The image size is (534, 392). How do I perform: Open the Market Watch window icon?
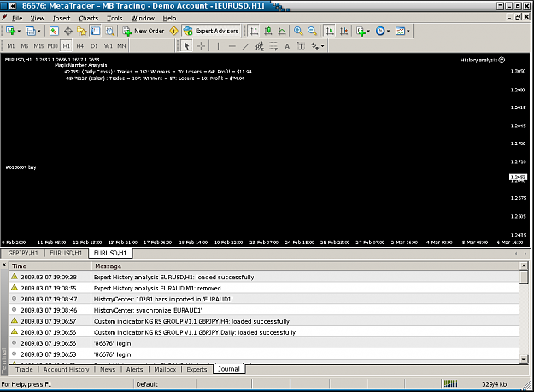coord(54,32)
